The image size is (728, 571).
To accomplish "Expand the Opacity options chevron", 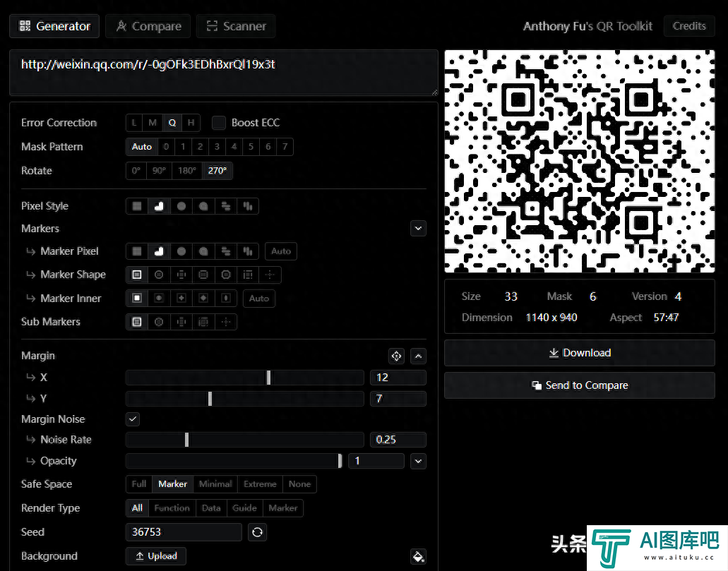I will [418, 461].
